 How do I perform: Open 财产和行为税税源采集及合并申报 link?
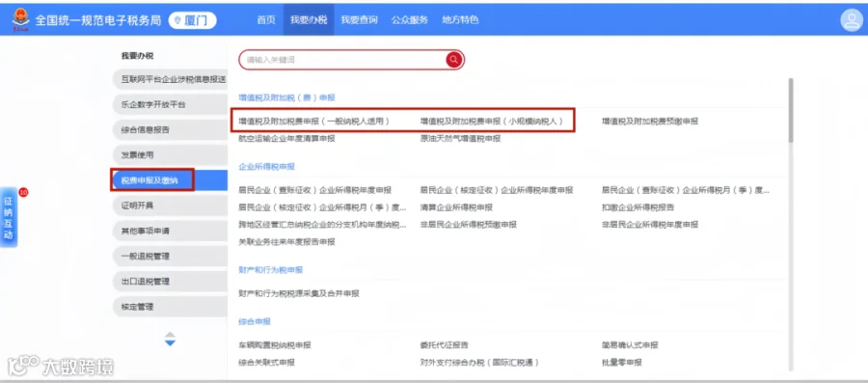click(x=299, y=293)
